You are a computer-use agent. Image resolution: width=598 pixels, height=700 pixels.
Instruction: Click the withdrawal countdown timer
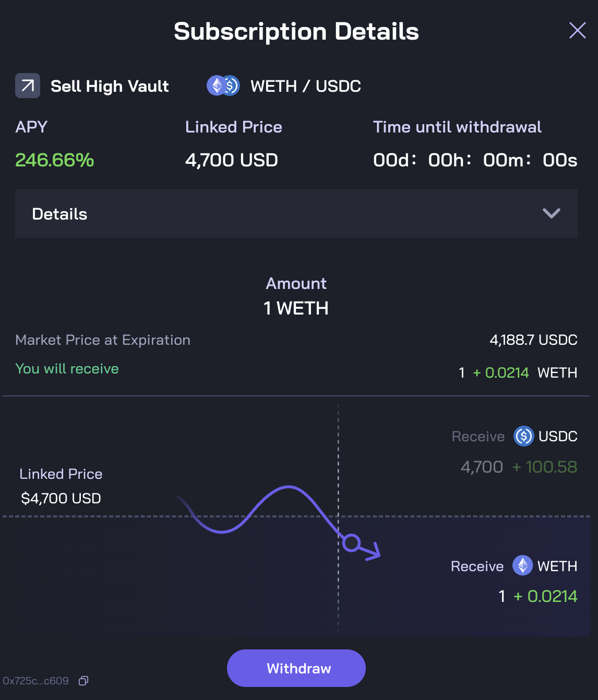475,160
